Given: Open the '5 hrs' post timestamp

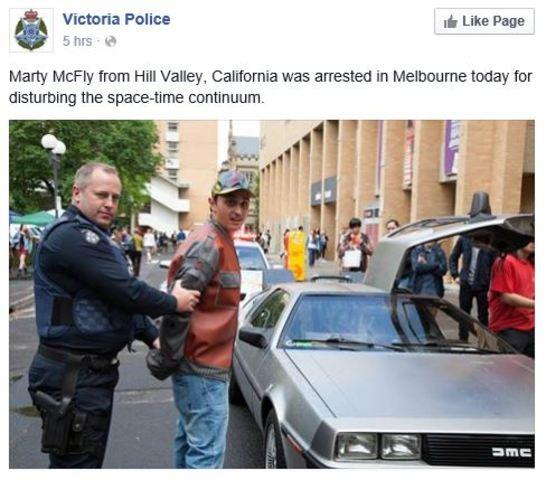Looking at the screenshot, I should (77, 41).
